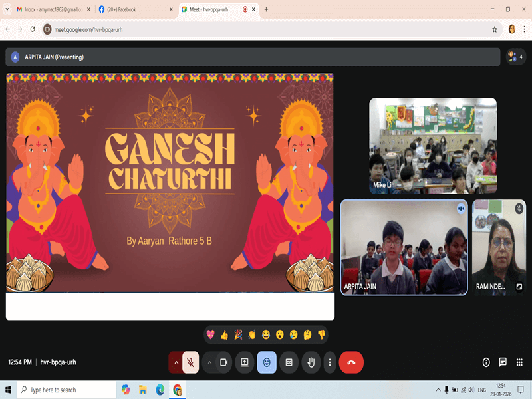The image size is (532, 399).
Task: Click the share screen icon
Action: (245, 362)
